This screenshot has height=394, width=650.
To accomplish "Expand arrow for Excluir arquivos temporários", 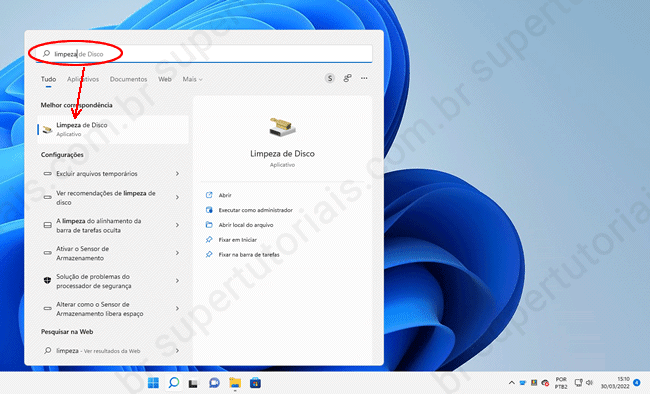I will point(177,173).
